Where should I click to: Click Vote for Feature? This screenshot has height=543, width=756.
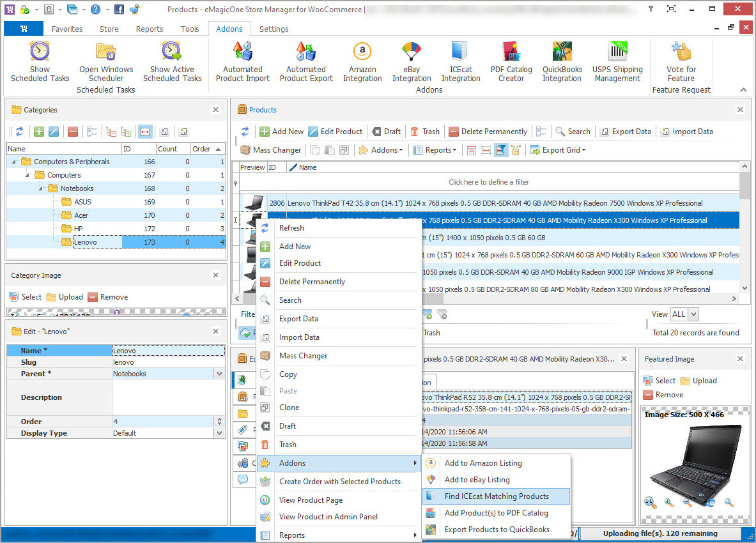pyautogui.click(x=681, y=62)
